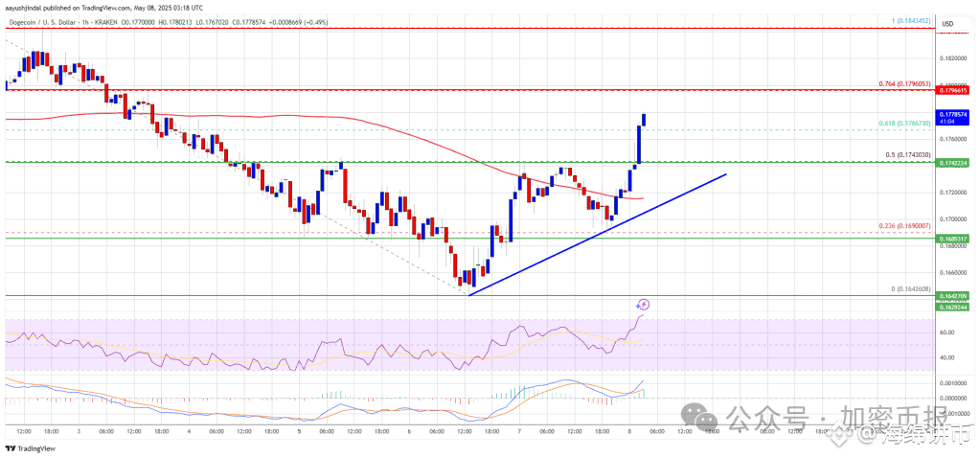The height and width of the screenshot is (458, 980).
Task: Click the purple lightning icon above RSI
Action: [643, 305]
